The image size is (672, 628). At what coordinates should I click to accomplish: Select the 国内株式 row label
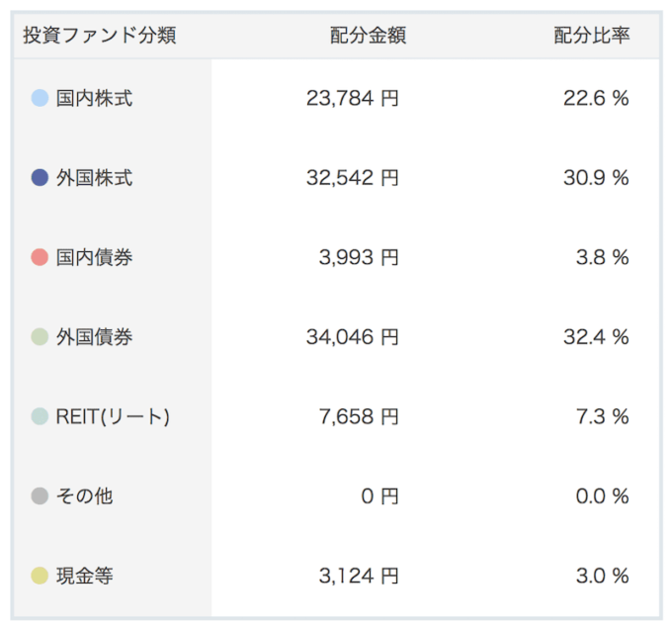click(x=94, y=98)
